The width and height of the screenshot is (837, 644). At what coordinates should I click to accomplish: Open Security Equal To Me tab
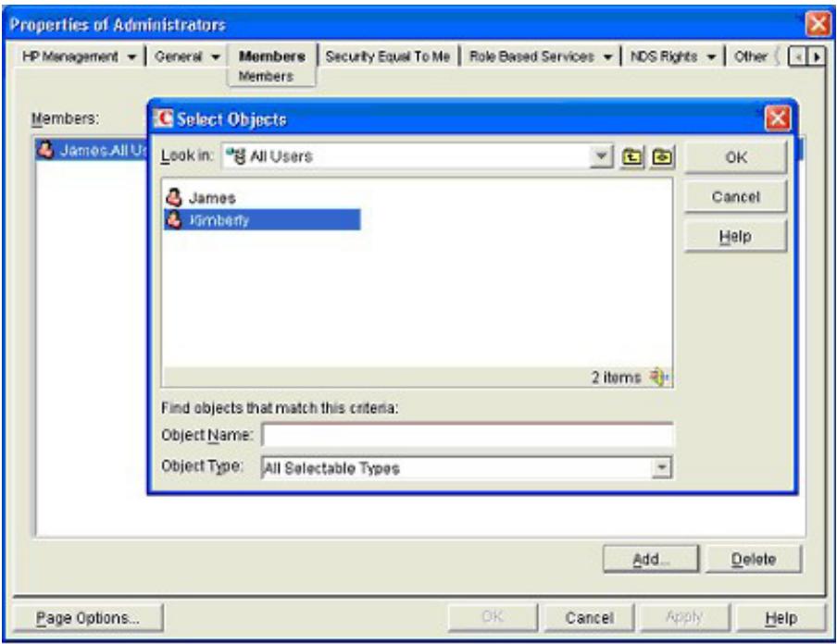tap(388, 56)
